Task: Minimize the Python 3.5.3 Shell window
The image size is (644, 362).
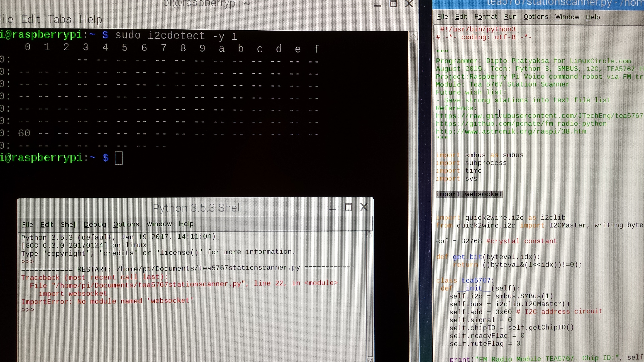Action: (x=332, y=209)
